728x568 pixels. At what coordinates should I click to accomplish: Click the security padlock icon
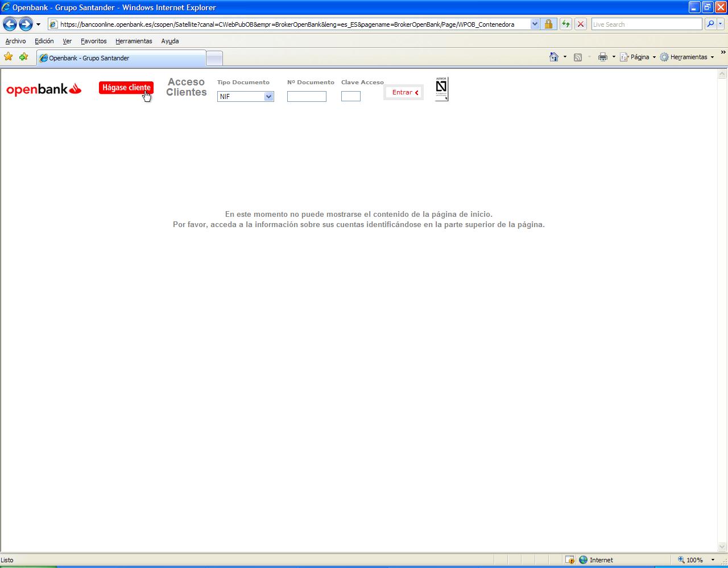point(548,24)
